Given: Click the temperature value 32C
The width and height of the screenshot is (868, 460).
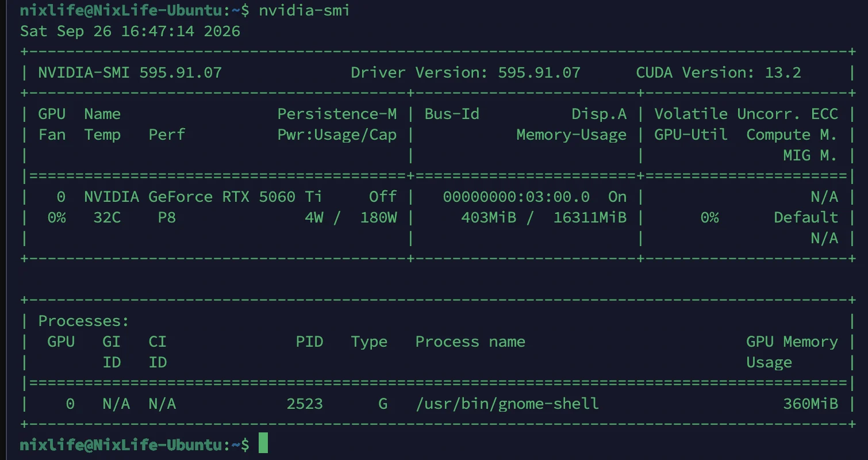Looking at the screenshot, I should click(x=107, y=217).
